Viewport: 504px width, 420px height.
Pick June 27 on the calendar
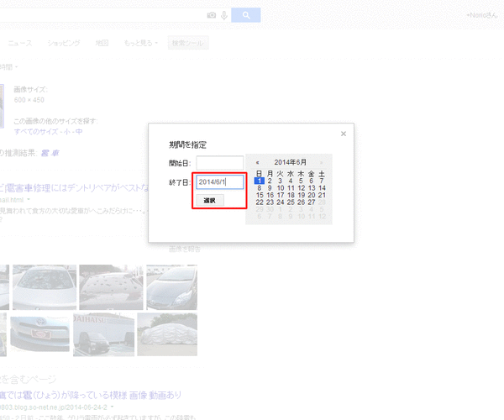312,202
